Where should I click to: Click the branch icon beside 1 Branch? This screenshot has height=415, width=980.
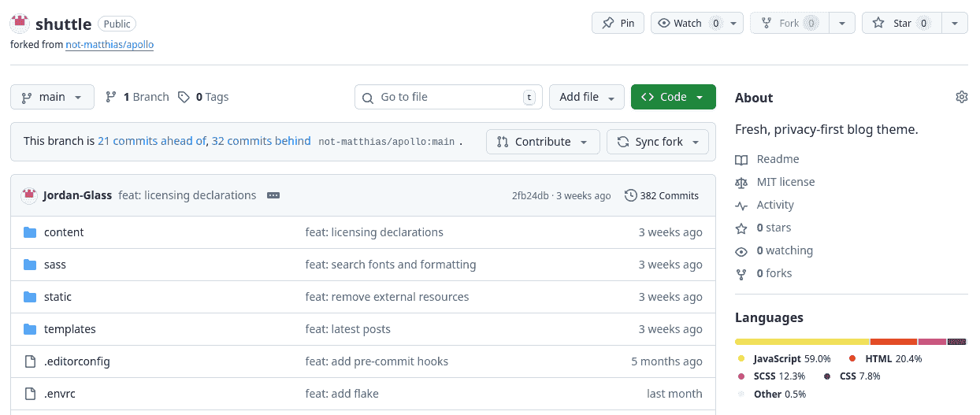click(111, 97)
